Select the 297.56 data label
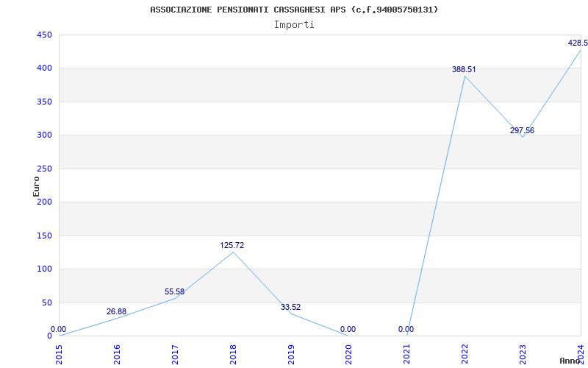Screen dimensions: 588x368 pos(522,131)
